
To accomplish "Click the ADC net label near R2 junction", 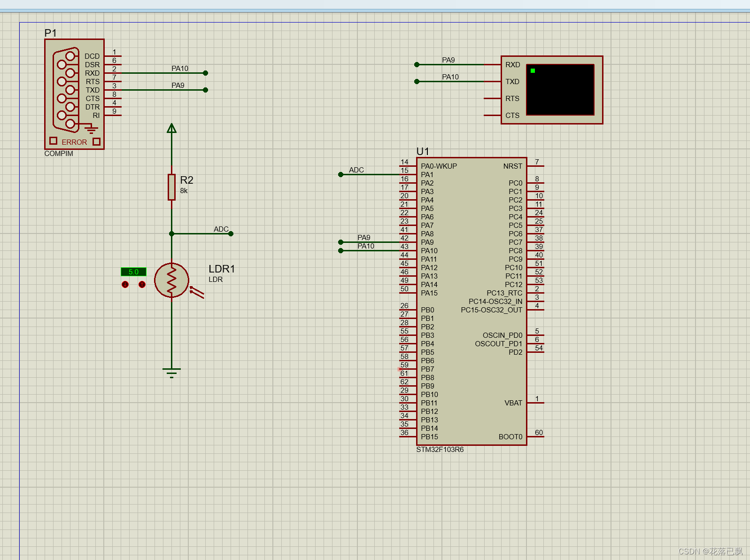I will [x=221, y=229].
